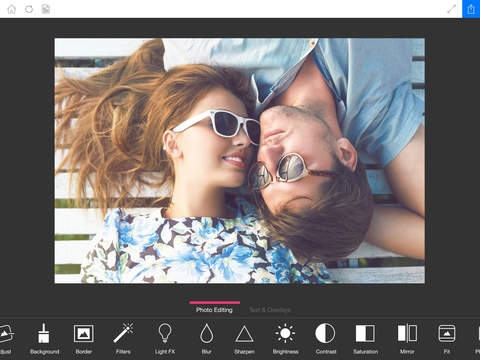The height and width of the screenshot is (360, 480).
Task: Open Filters with the magic wand icon
Action: tap(123, 338)
